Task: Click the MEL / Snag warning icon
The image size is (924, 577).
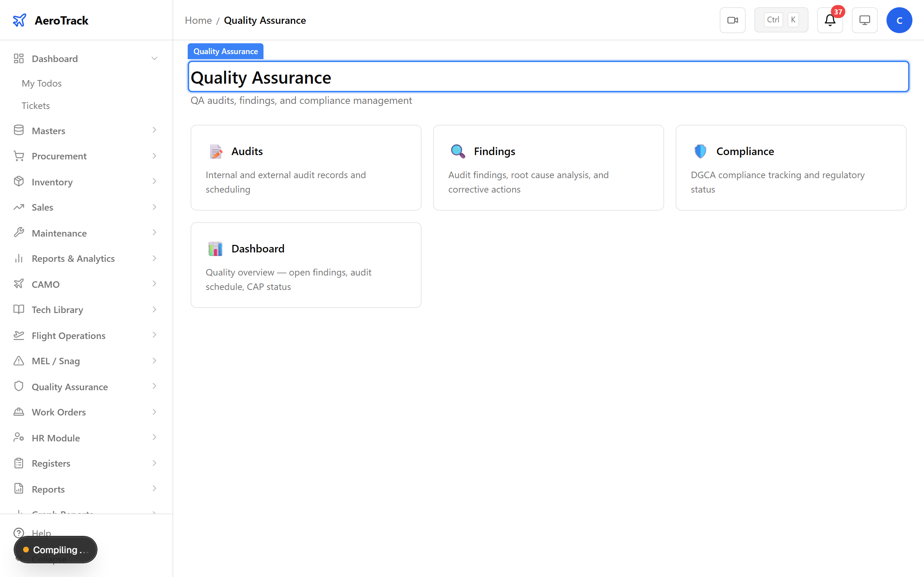Action: pos(19,361)
